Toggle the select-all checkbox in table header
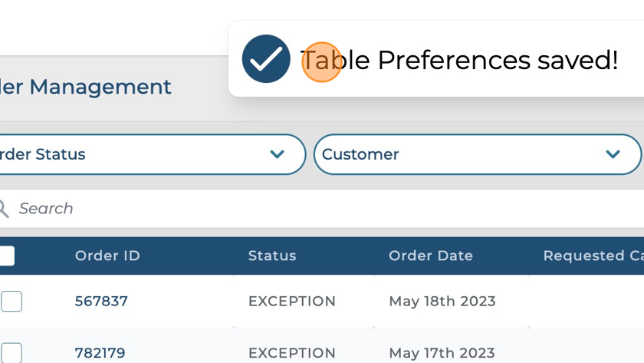Screen dimensions: 644x363 [x=7, y=256]
